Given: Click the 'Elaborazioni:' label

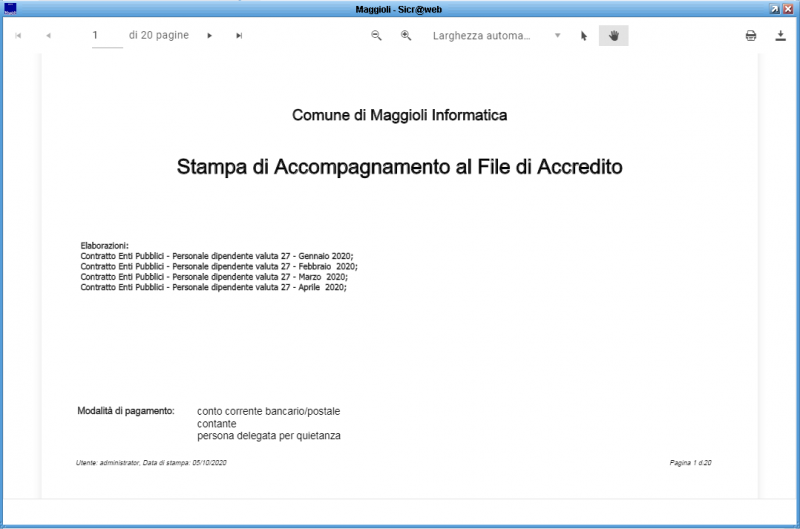Looking at the screenshot, I should [105, 246].
